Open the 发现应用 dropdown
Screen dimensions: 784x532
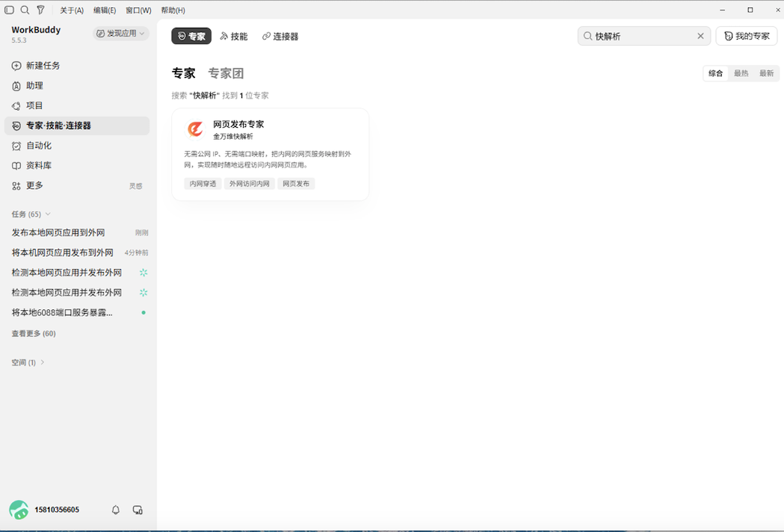click(x=121, y=34)
